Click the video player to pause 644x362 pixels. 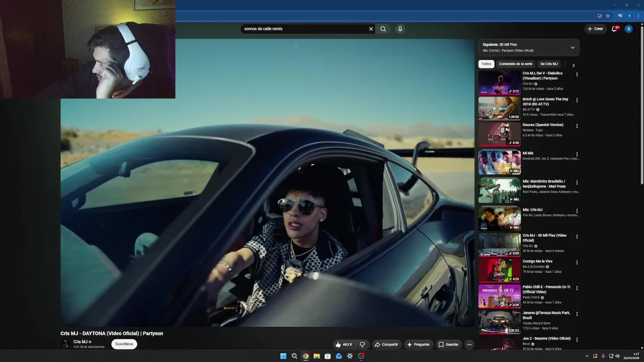tap(267, 183)
